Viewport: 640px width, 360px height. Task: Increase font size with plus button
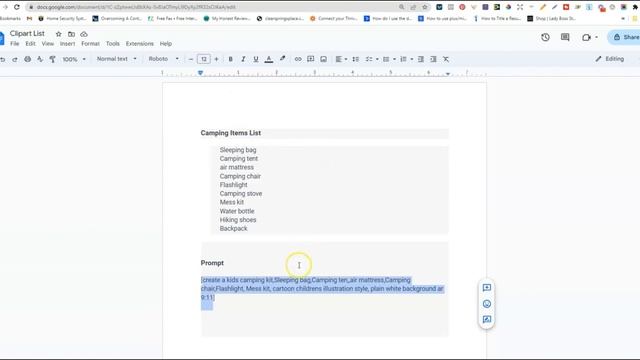click(x=216, y=59)
